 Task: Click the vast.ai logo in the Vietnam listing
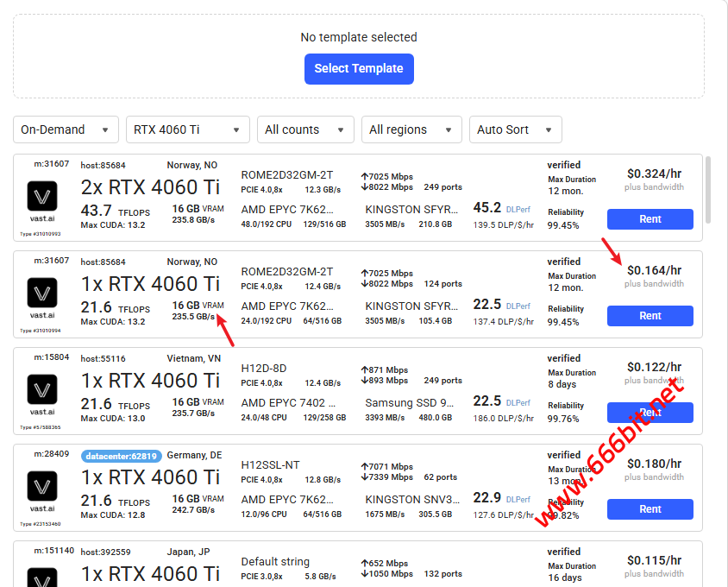tap(42, 389)
